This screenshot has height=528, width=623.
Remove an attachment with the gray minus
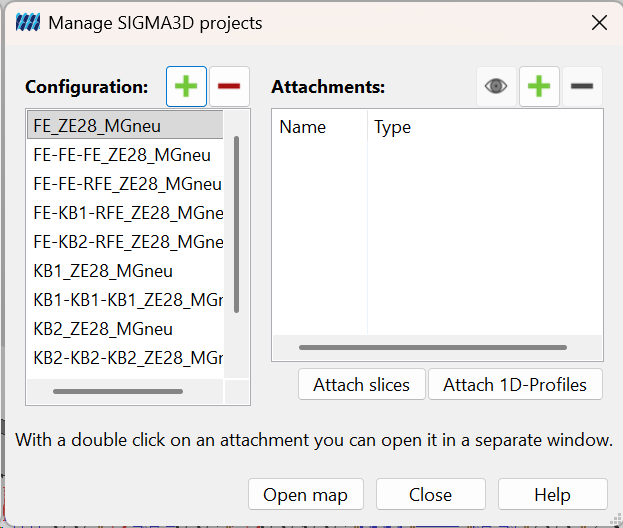tap(582, 86)
